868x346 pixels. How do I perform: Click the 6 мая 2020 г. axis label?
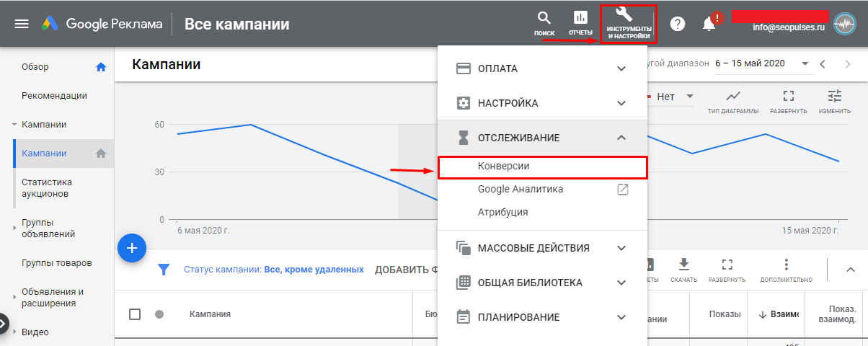coord(203,231)
